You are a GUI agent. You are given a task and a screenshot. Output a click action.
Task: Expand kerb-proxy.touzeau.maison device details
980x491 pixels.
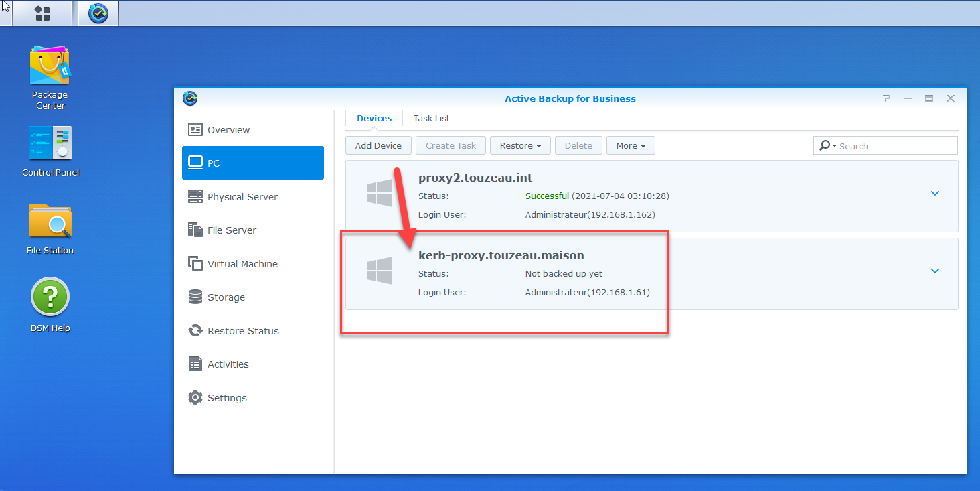[935, 271]
